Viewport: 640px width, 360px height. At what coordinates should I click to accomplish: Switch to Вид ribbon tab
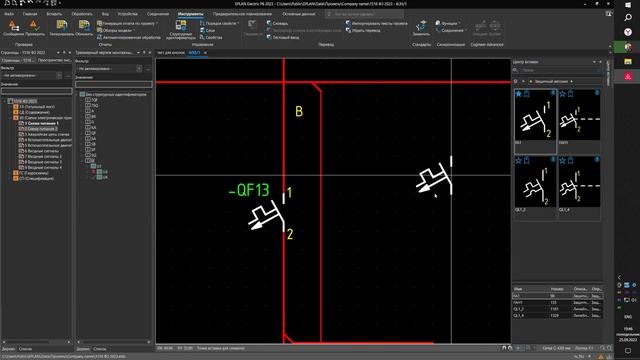pos(105,14)
